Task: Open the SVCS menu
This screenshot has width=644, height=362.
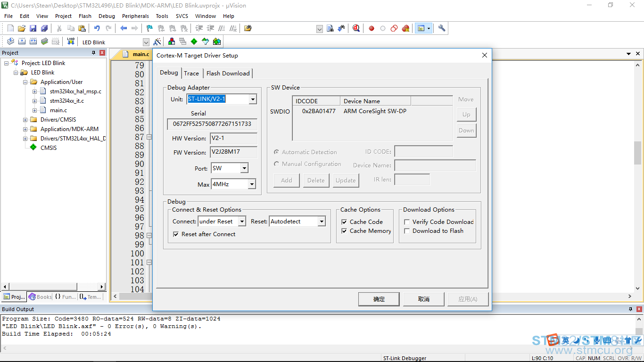Action: point(182,16)
